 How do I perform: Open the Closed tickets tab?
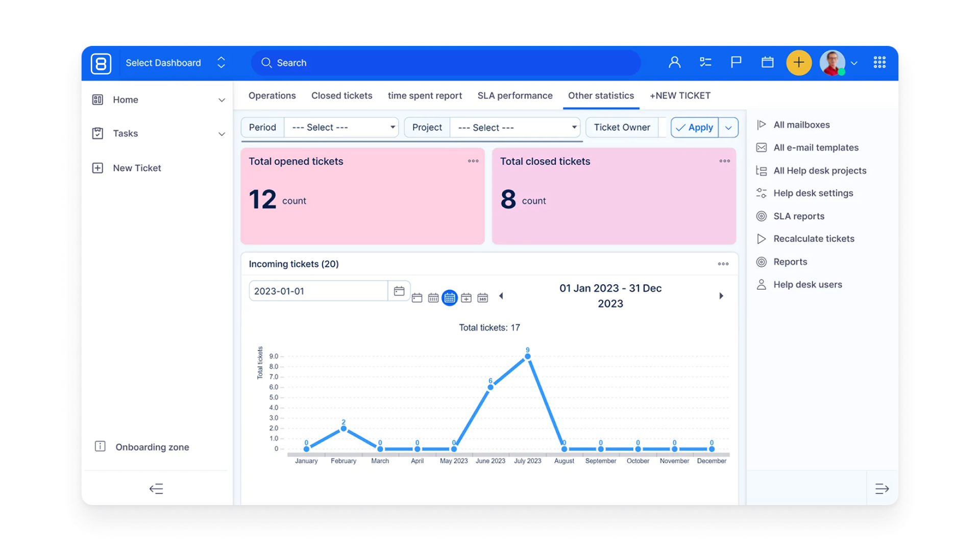(x=341, y=95)
